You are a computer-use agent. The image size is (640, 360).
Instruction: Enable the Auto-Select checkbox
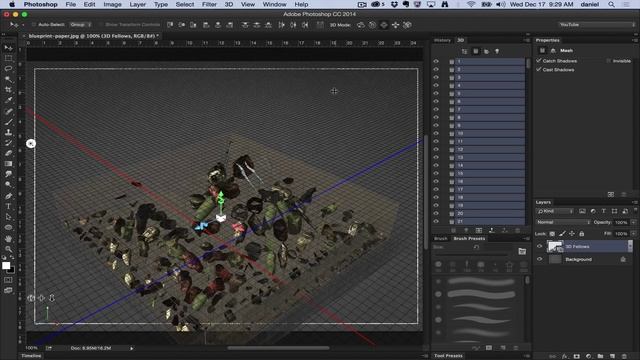click(x=34, y=25)
